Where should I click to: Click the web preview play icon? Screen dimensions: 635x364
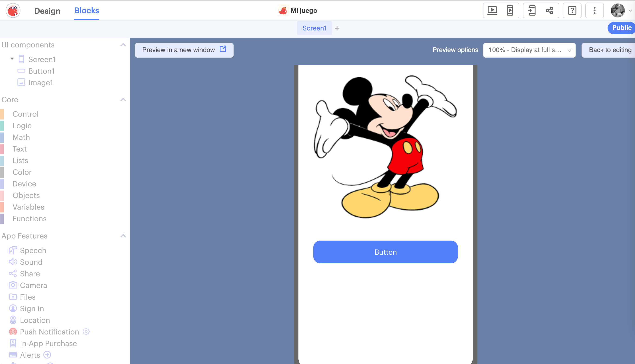point(492,10)
